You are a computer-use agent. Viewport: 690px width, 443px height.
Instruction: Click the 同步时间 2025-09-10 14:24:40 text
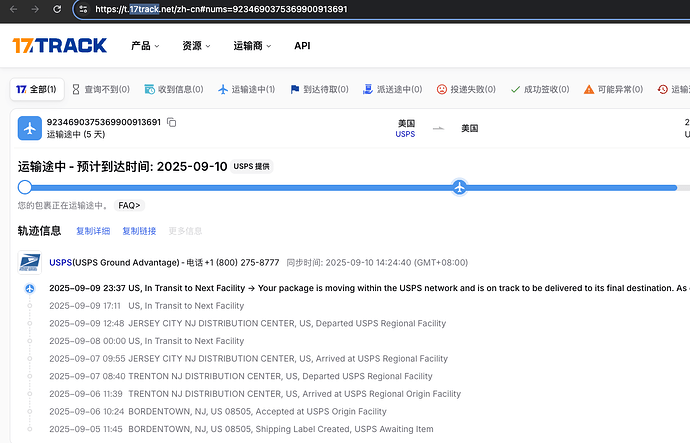pyautogui.click(x=377, y=263)
